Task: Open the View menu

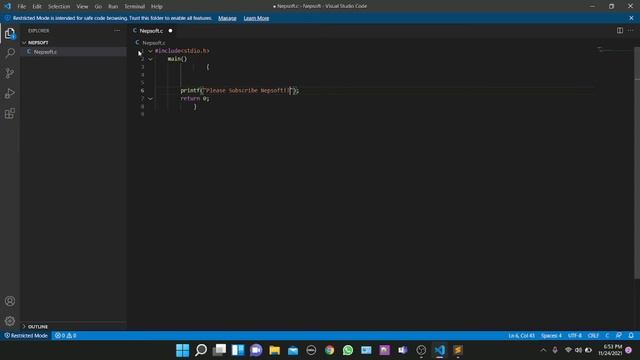Action: coord(82,7)
